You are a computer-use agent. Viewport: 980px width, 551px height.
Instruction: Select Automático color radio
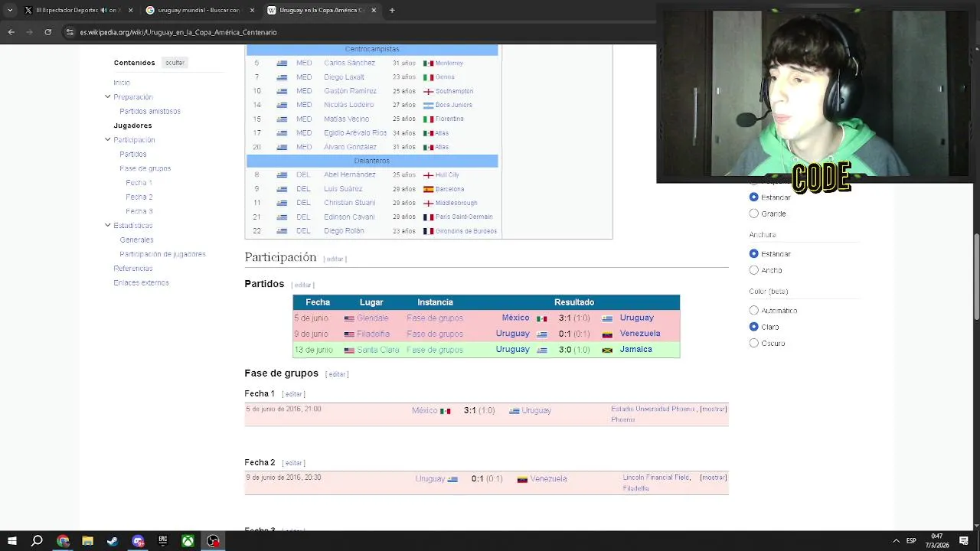pos(753,311)
